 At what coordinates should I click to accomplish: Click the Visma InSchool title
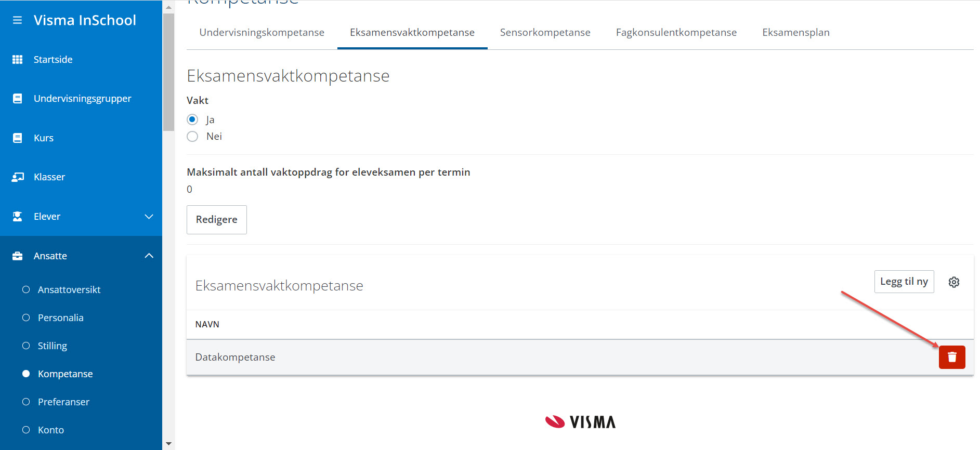click(x=85, y=20)
